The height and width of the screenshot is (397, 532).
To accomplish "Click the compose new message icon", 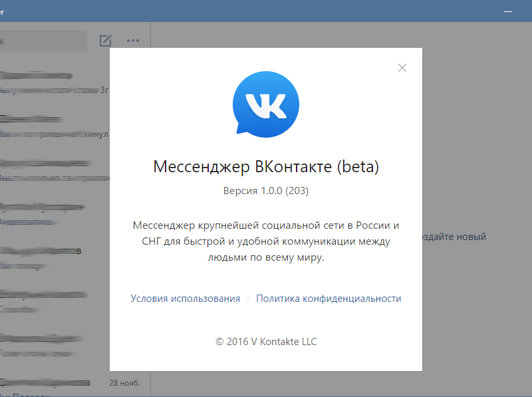I will point(106,41).
